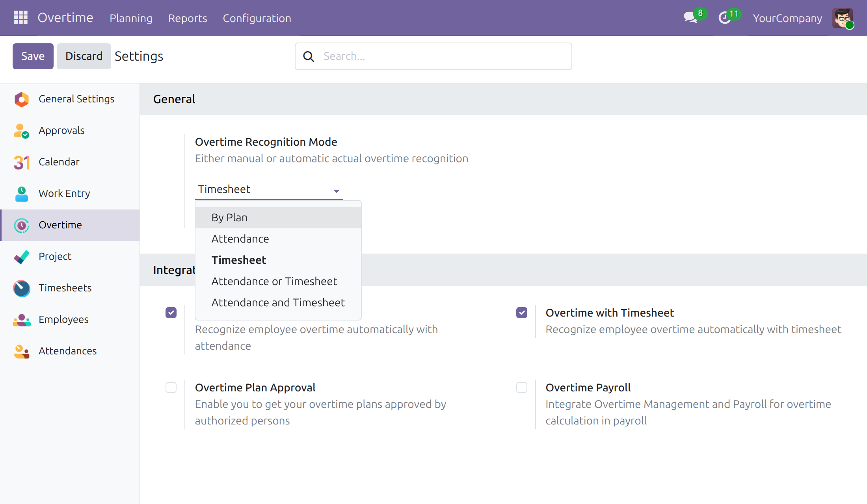
Task: Click the Employees sidebar icon
Action: coord(21,320)
